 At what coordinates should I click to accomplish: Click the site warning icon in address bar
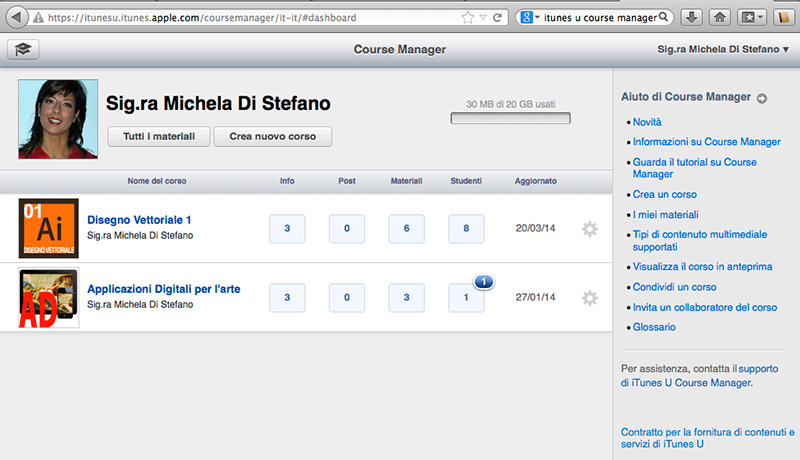coord(38,18)
